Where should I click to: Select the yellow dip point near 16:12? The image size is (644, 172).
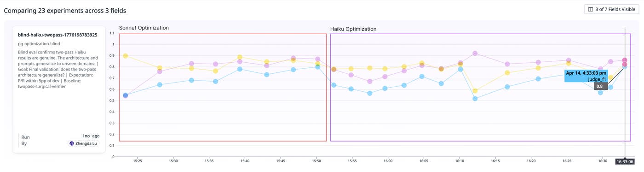click(x=475, y=91)
